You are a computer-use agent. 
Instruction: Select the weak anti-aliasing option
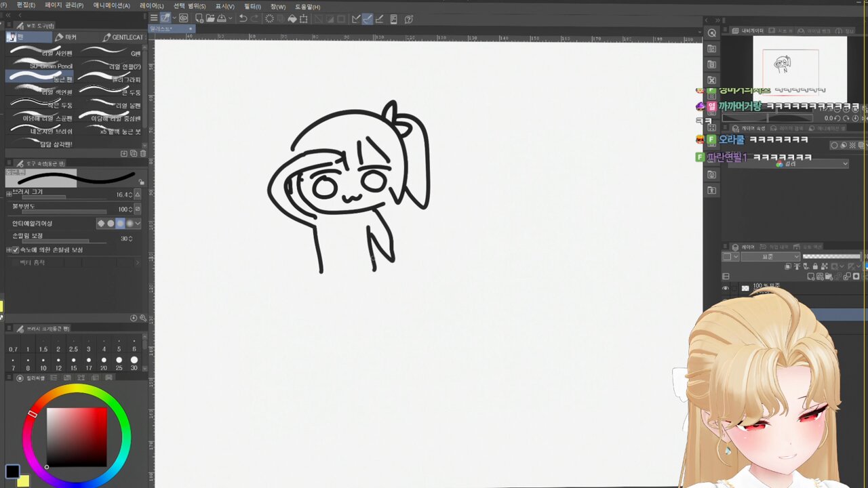[x=111, y=223]
